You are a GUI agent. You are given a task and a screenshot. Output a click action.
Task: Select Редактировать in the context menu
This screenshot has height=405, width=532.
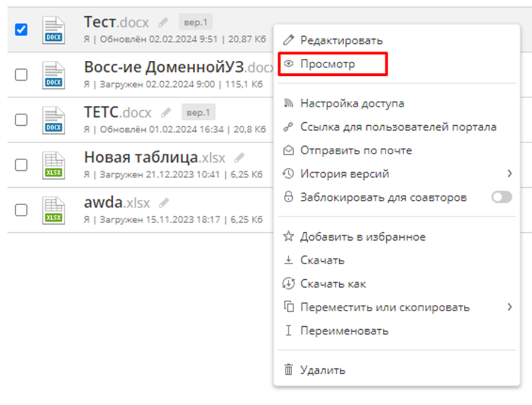[x=341, y=40]
